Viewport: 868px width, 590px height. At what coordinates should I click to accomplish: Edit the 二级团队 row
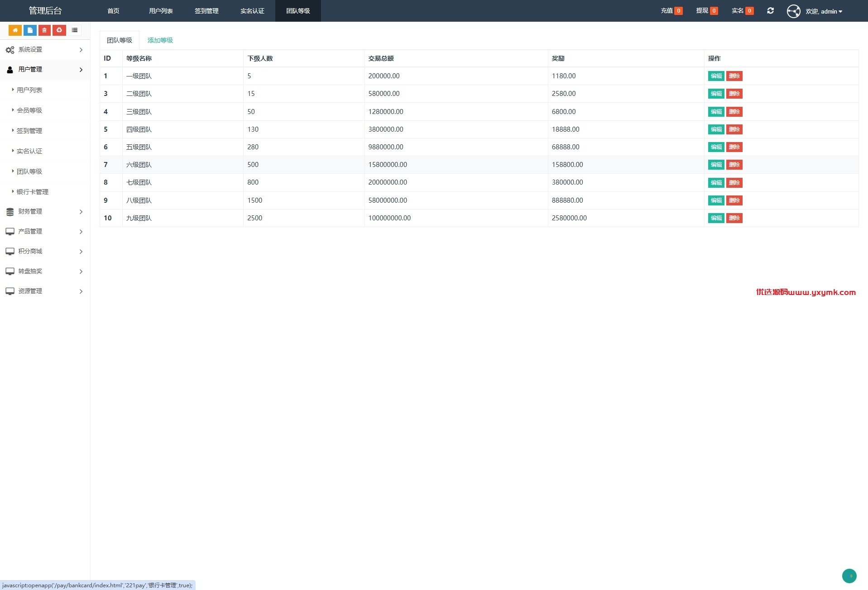(x=716, y=94)
